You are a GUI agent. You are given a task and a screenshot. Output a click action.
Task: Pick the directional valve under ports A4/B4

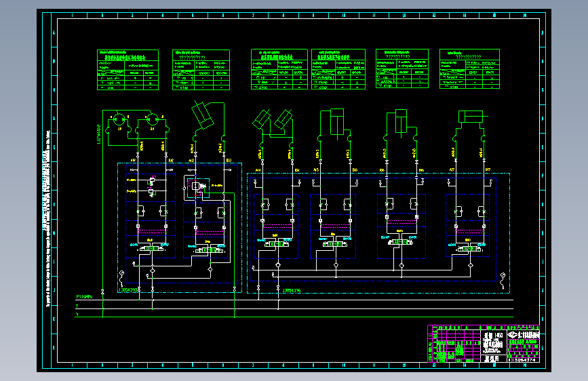277,244
